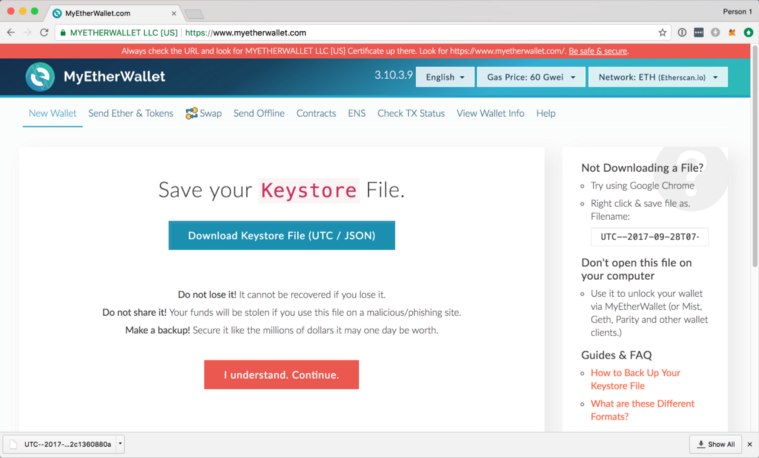Viewport: 759px width, 458px height.
Task: Go to Check TX Status tab
Action: coord(411,113)
